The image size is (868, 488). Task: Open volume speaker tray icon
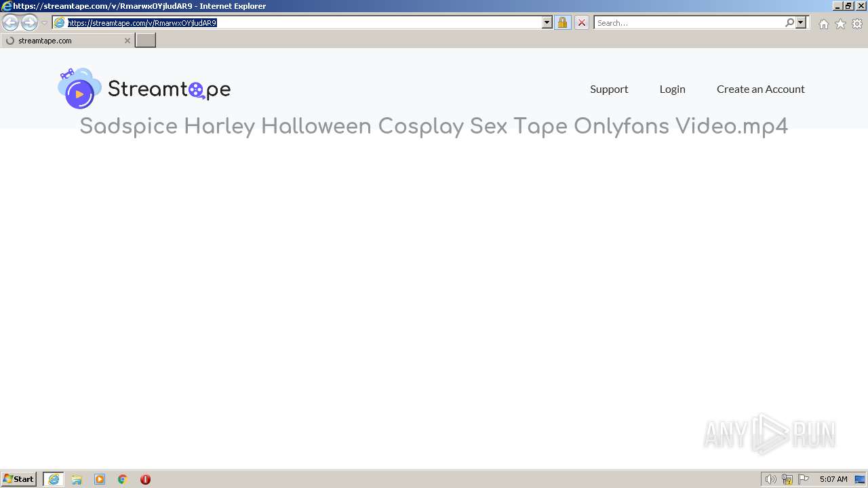(x=770, y=479)
